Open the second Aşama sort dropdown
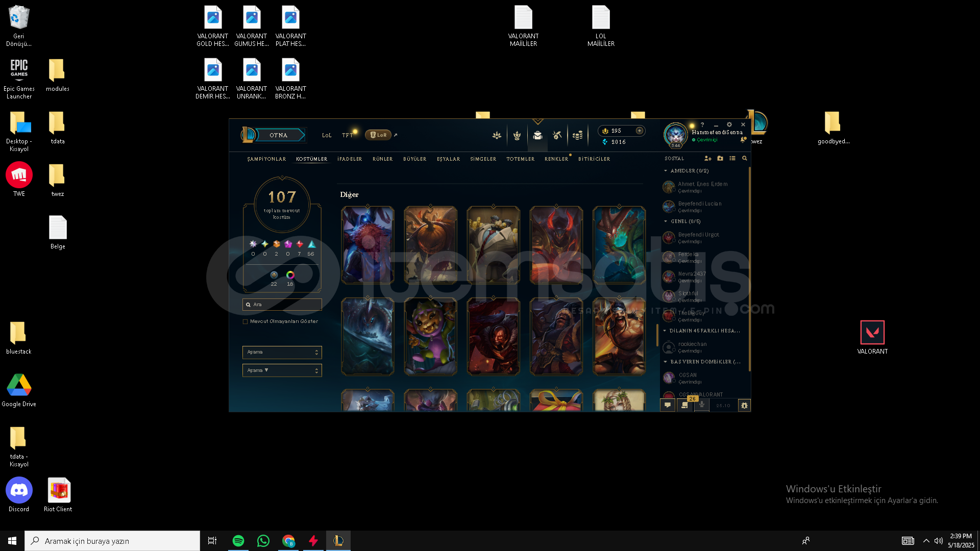Screen dimensions: 980x551 [282, 370]
